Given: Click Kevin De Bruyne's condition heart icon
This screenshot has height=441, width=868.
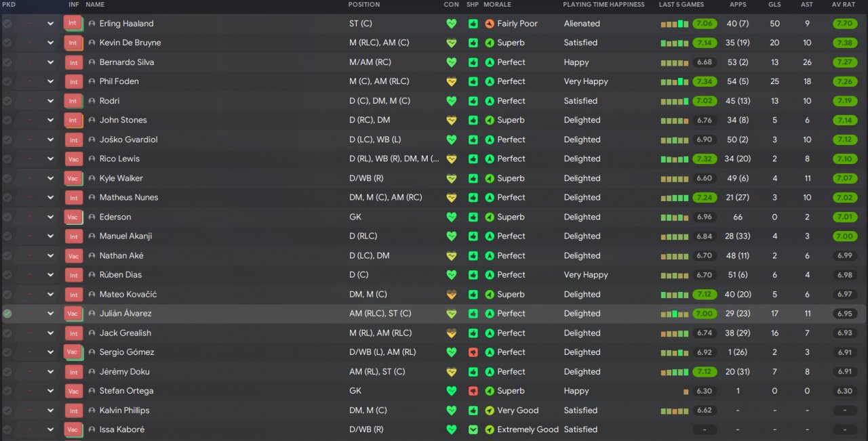Looking at the screenshot, I should pos(452,43).
